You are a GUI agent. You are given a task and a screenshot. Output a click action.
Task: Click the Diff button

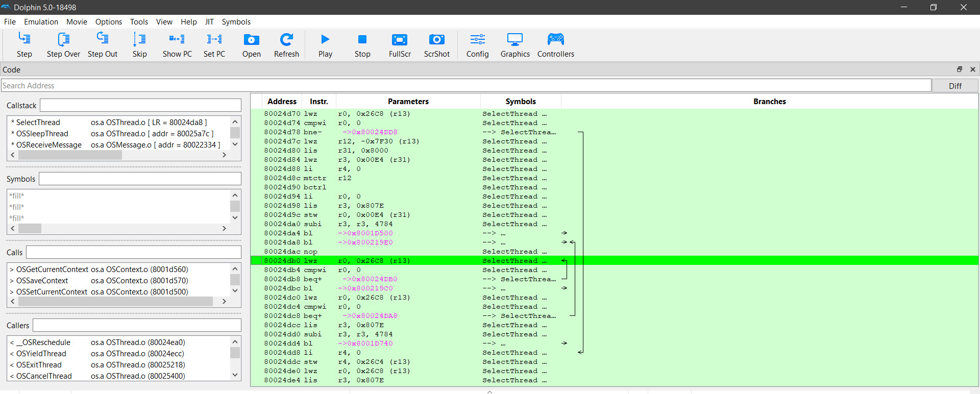[955, 86]
